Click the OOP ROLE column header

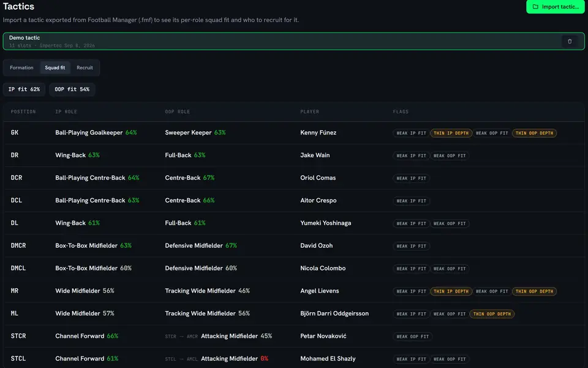(178, 112)
